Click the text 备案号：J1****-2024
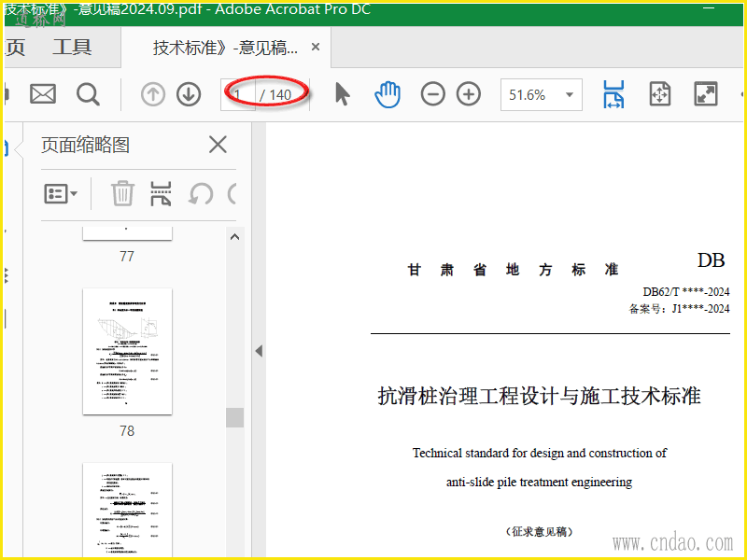The height and width of the screenshot is (560, 747). pyautogui.click(x=680, y=309)
